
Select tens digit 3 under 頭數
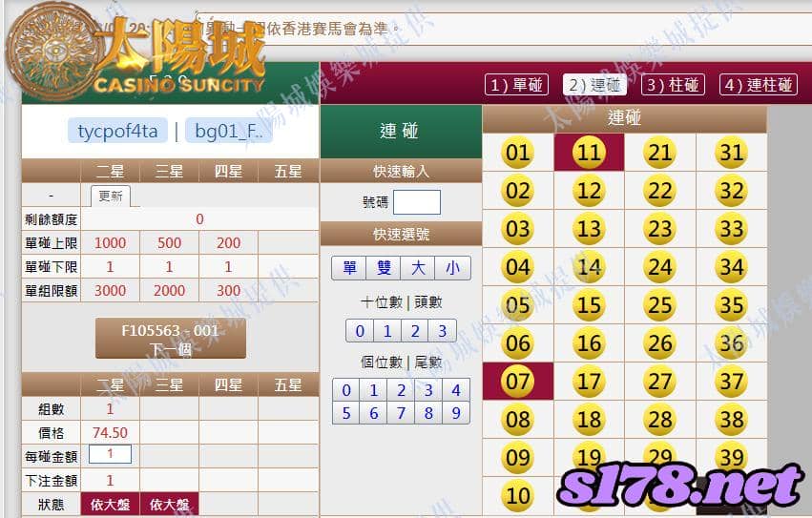coord(442,330)
